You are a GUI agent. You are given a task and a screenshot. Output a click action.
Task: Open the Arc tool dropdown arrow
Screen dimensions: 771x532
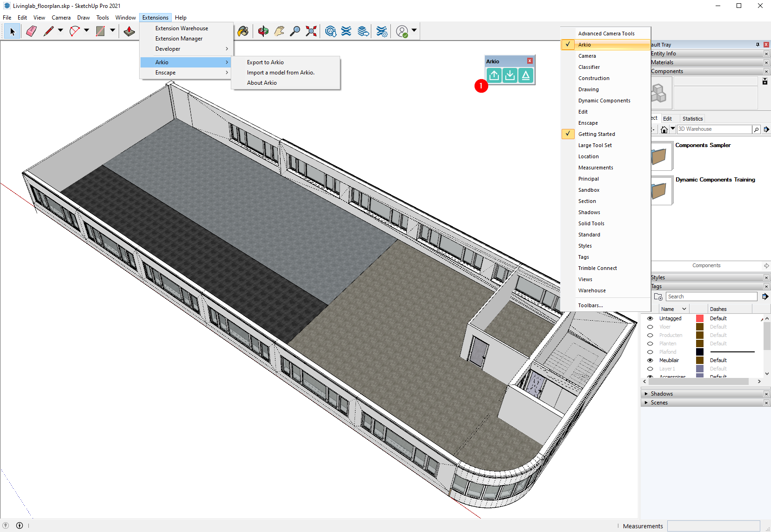coord(87,31)
